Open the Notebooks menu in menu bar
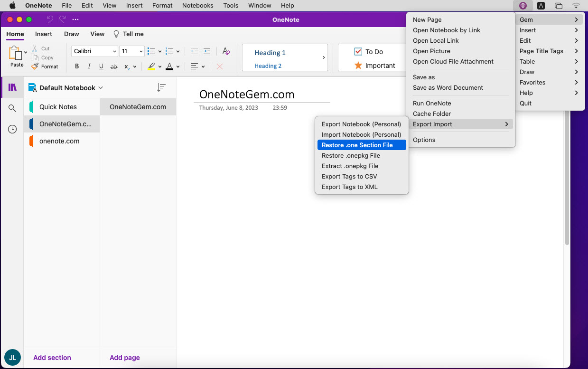Screen dimensions: 588x369 (x=198, y=6)
